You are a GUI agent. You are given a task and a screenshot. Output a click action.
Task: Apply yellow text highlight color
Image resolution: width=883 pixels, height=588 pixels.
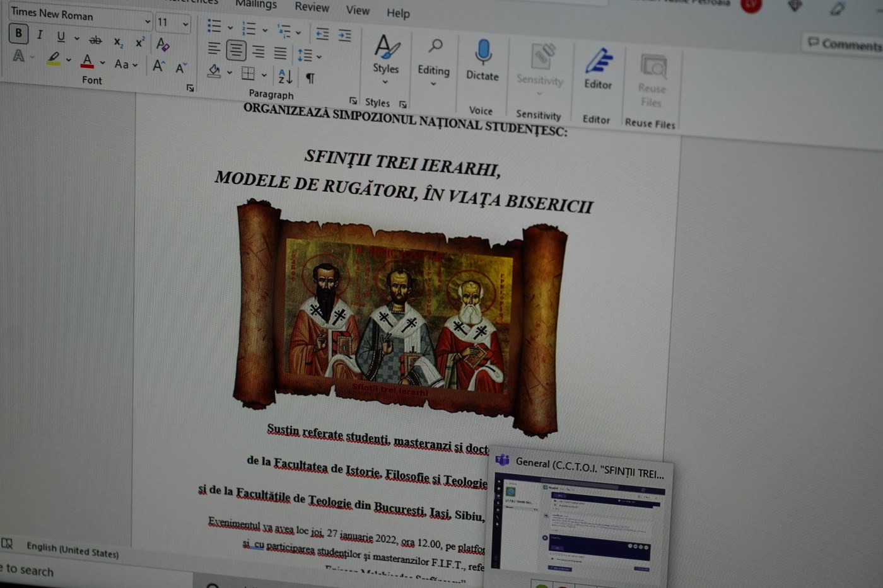point(54,59)
